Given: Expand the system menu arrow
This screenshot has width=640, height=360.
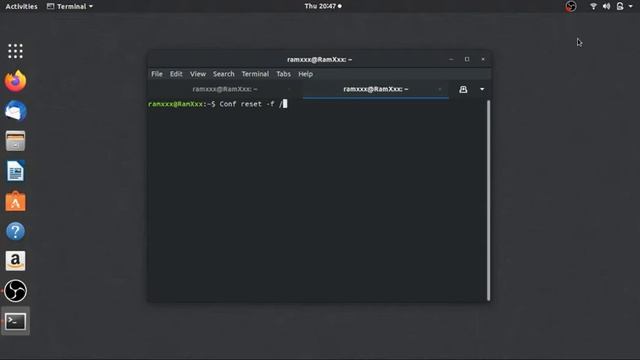Looking at the screenshot, I should click(631, 7).
